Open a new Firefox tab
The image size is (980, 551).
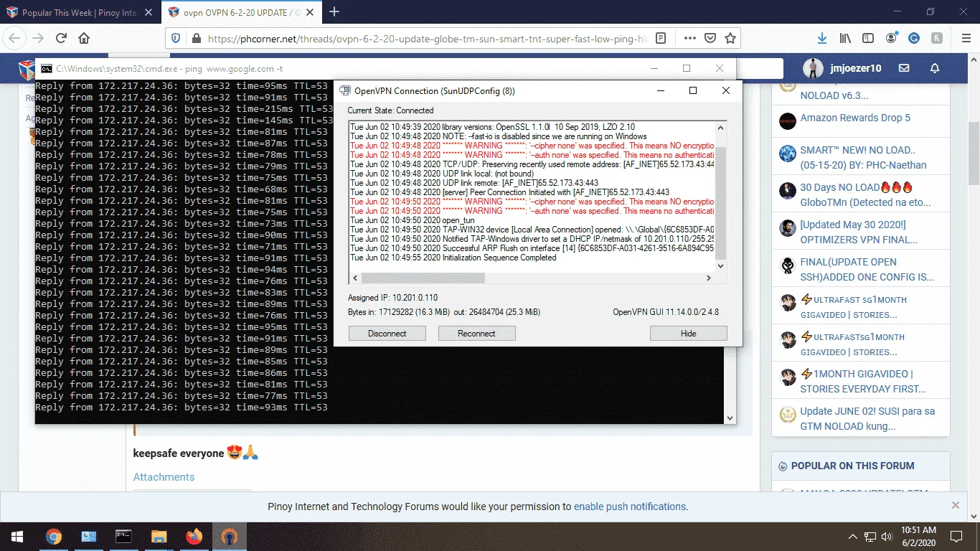click(x=334, y=12)
